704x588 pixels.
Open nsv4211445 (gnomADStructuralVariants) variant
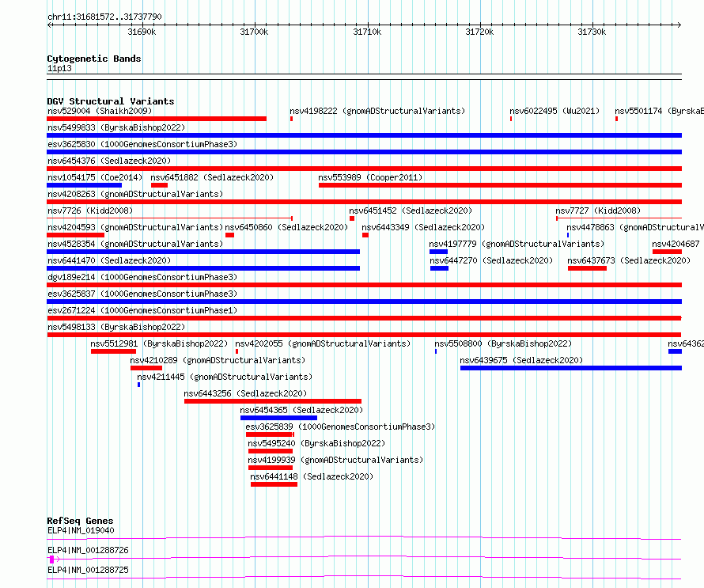pyautogui.click(x=225, y=377)
